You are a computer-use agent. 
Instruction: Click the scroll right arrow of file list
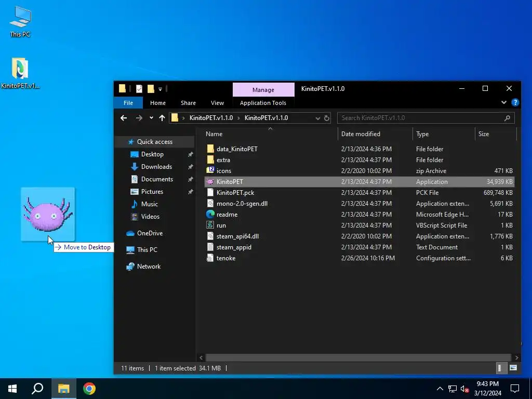516,357
